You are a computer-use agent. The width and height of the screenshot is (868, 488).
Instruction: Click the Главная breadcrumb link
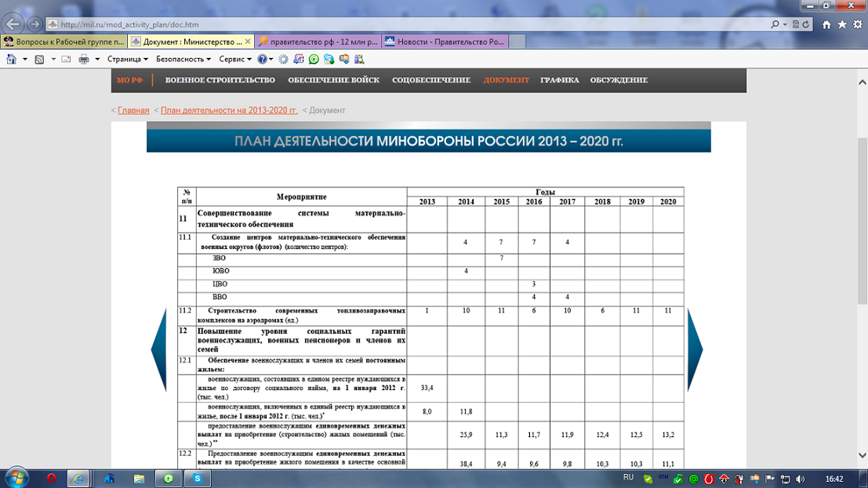133,110
